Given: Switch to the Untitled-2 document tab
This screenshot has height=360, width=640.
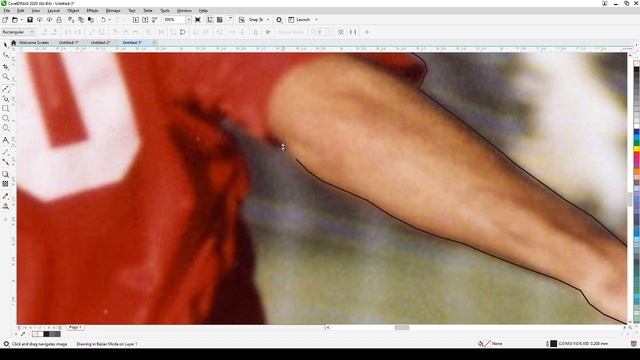Looking at the screenshot, I should coord(100,42).
